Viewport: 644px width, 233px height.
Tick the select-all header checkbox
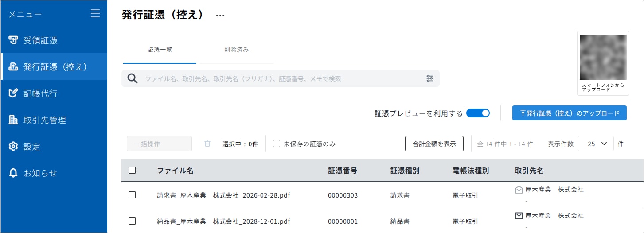pos(132,170)
